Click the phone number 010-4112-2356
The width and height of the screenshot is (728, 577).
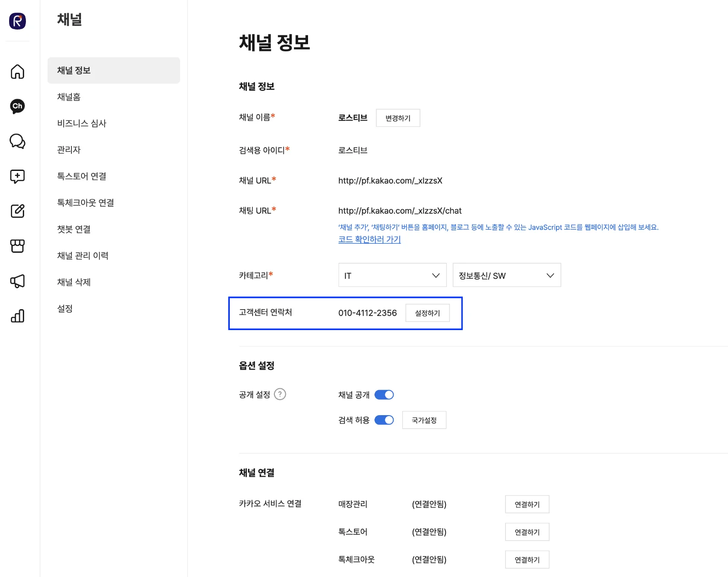tap(368, 313)
